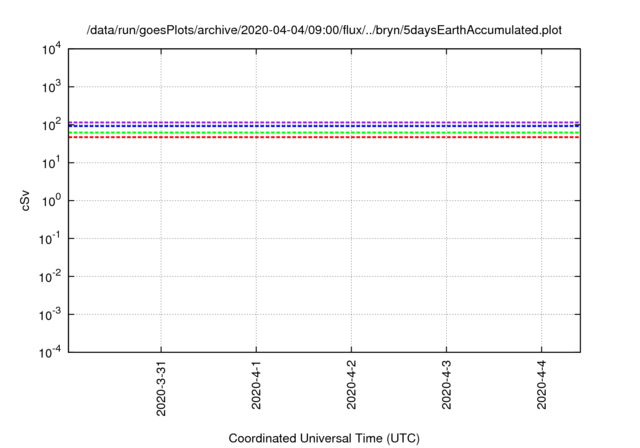Image resolution: width=640 pixels, height=448 pixels.
Task: Click the 2020-3-31 date tick label
Action: 161,388
